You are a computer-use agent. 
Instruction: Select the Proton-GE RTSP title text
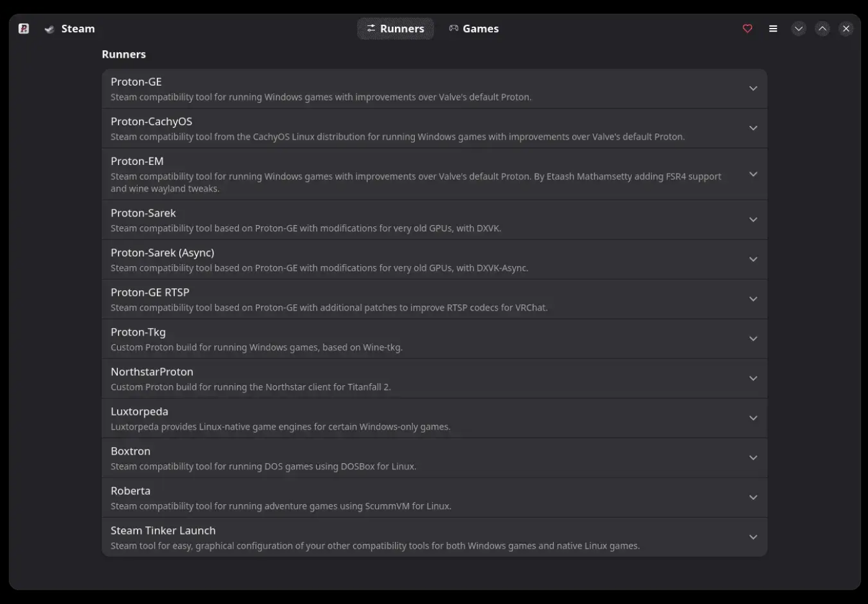[150, 293]
